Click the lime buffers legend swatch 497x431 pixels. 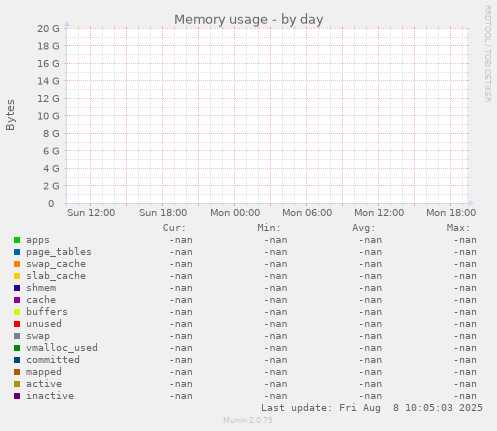[x=17, y=312]
